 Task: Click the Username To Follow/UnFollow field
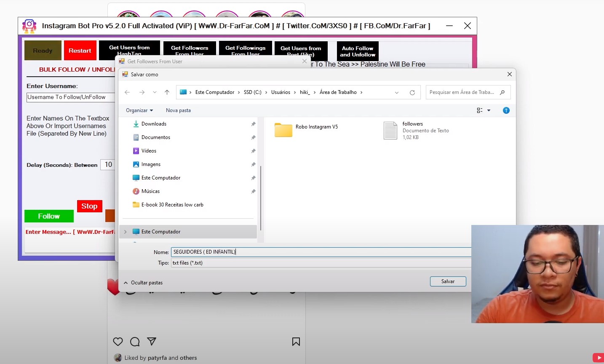pyautogui.click(x=71, y=97)
